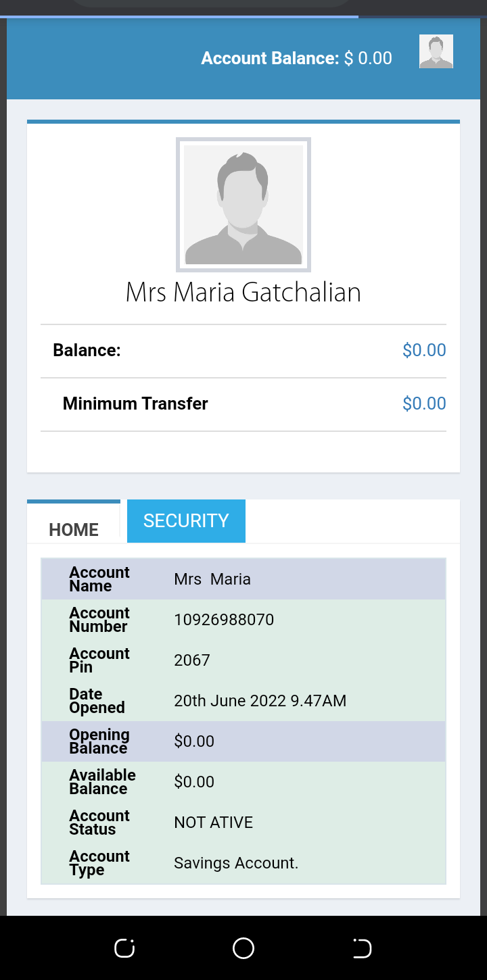Viewport: 487px width, 980px height.
Task: Tap the Android back navigation icon
Action: (362, 948)
